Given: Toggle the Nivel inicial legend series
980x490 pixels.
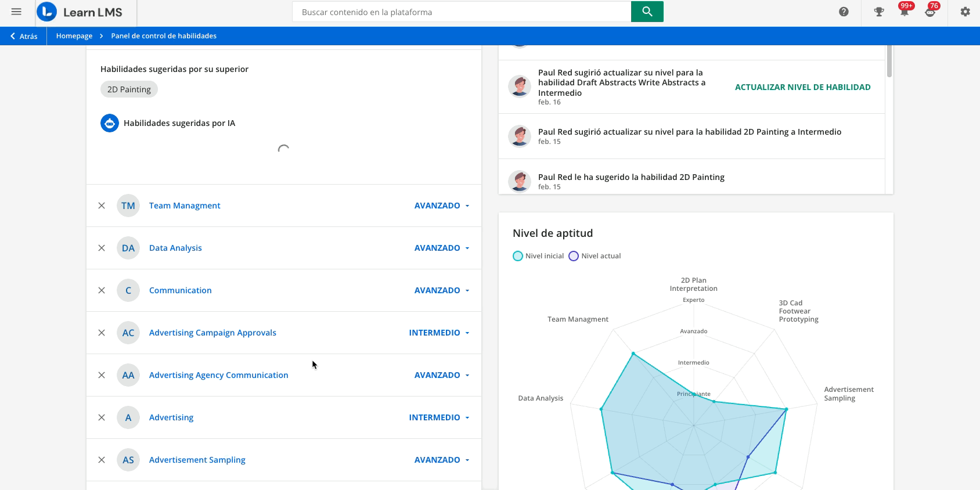Looking at the screenshot, I should (x=538, y=256).
